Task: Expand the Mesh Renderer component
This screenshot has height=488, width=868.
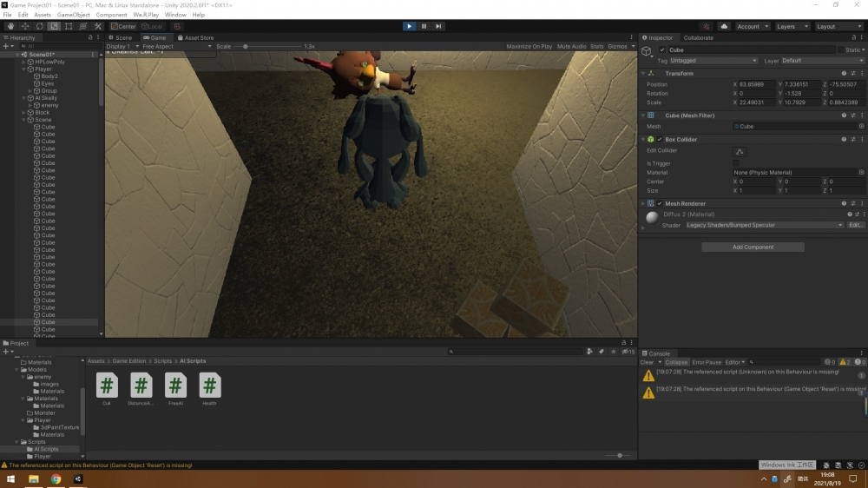Action: coord(643,203)
